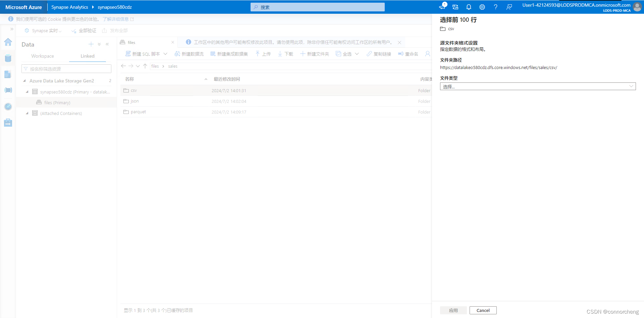Click the resource name filter field
Screen dimensions: 644x318
point(66,69)
